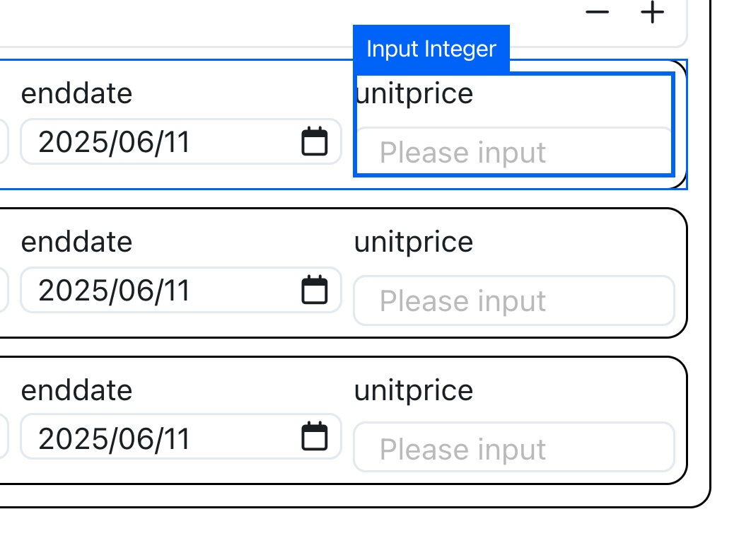
Task: Select the enddate label in the second row
Action: [x=76, y=241]
